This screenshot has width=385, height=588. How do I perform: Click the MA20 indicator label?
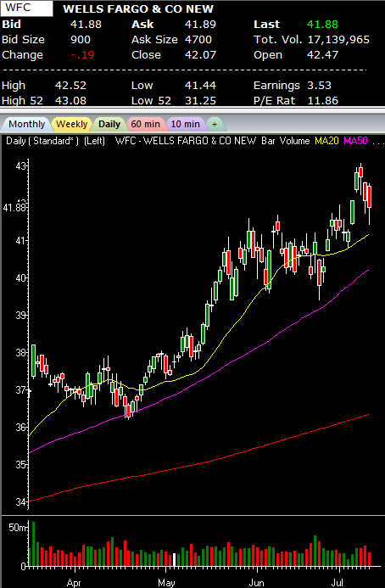[x=326, y=141]
